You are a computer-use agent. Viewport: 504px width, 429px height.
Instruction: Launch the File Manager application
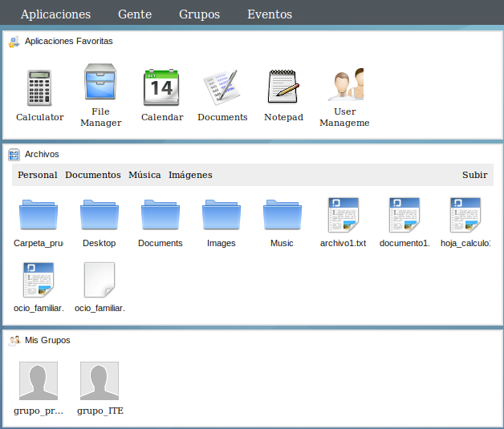100,81
